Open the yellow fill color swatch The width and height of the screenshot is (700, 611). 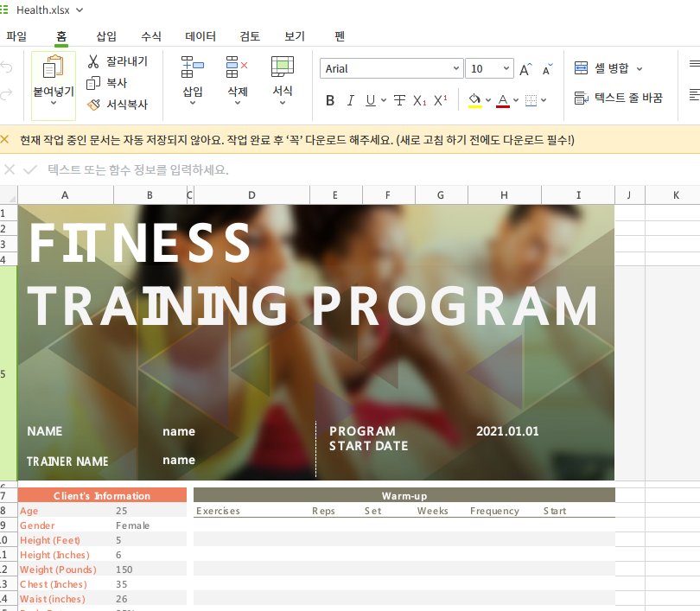click(475, 100)
